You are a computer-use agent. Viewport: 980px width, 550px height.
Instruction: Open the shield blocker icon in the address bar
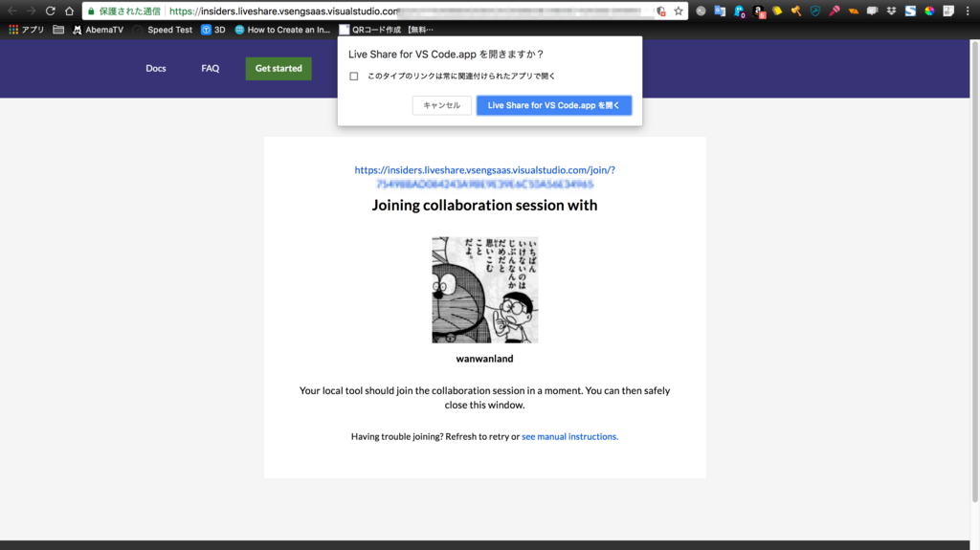pyautogui.click(x=661, y=11)
